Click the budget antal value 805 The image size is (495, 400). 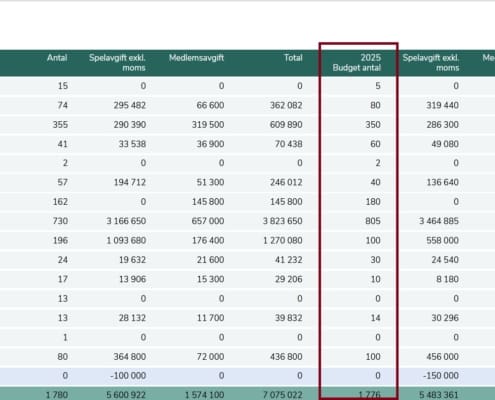(373, 221)
